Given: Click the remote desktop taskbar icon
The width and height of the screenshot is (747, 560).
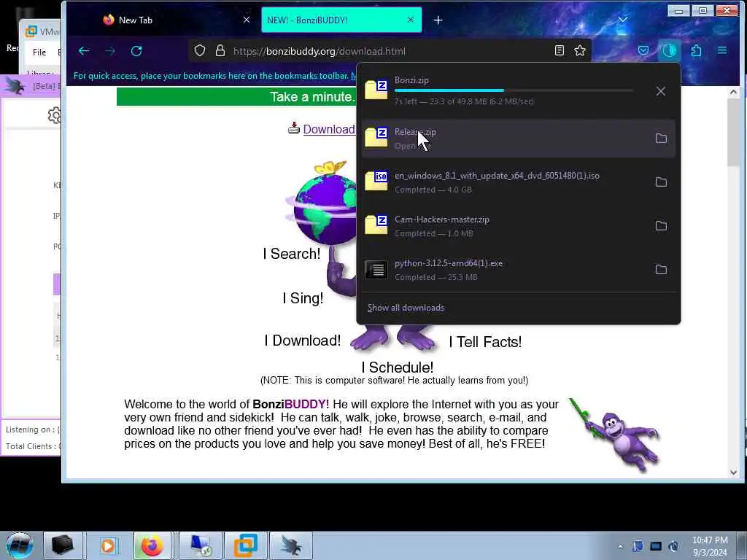Looking at the screenshot, I should click(201, 545).
